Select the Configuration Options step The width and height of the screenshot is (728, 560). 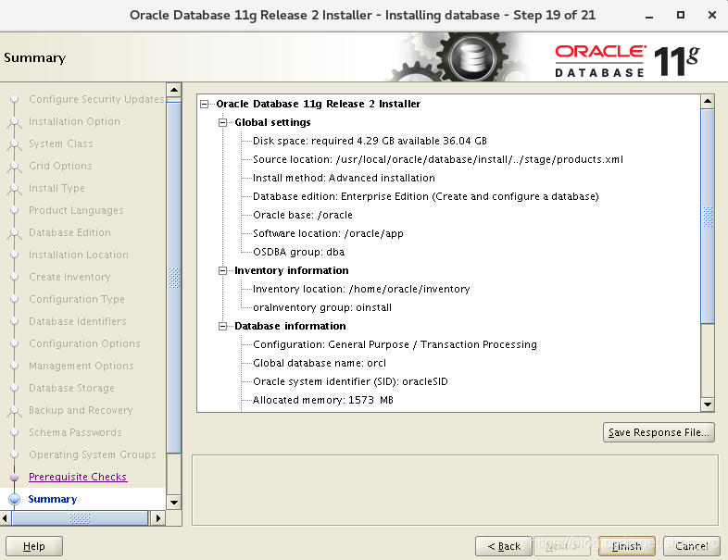tap(84, 343)
